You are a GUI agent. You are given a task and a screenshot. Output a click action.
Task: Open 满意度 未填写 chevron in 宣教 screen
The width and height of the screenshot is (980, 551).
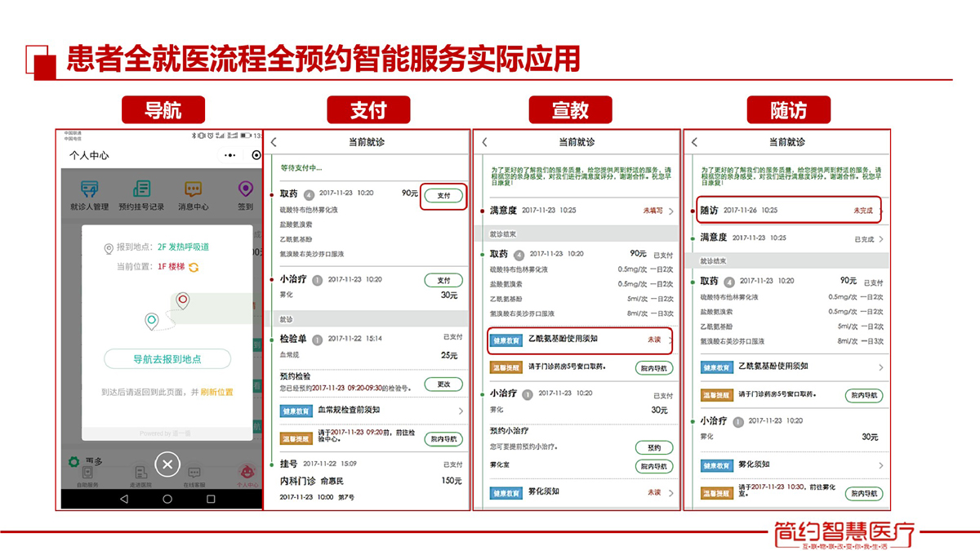pos(671,211)
